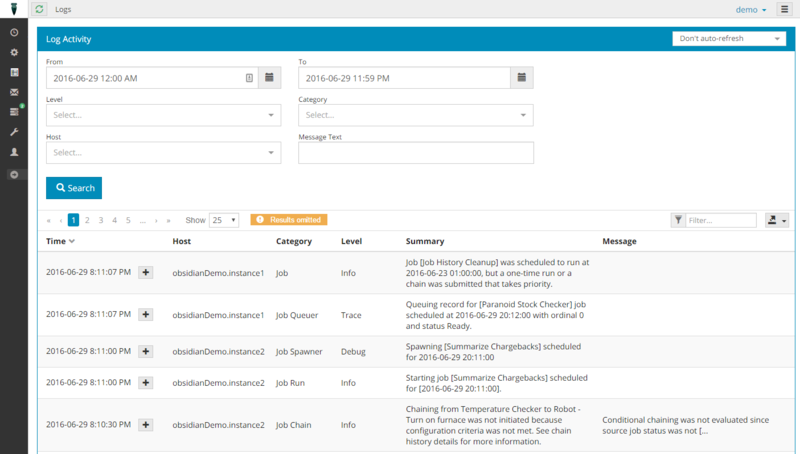Open the Category select dropdown
Viewport: 800px width, 454px height.
[416, 115]
